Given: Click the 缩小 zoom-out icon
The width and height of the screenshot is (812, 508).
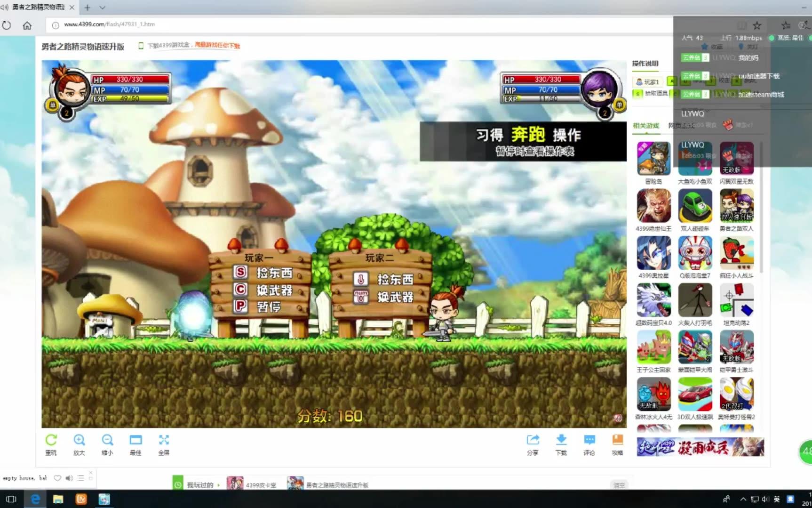Looking at the screenshot, I should pos(107,440).
